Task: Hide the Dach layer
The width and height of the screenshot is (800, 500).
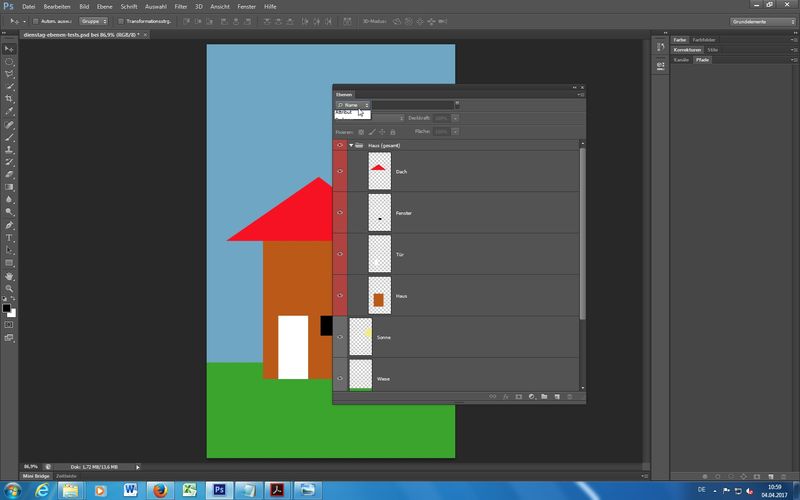Action: click(x=340, y=171)
